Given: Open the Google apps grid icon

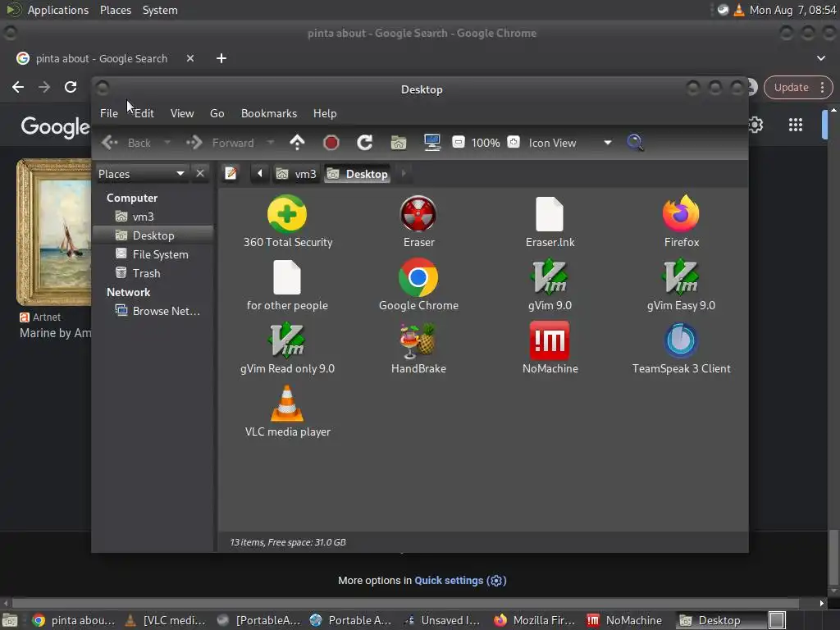Looking at the screenshot, I should (x=796, y=125).
